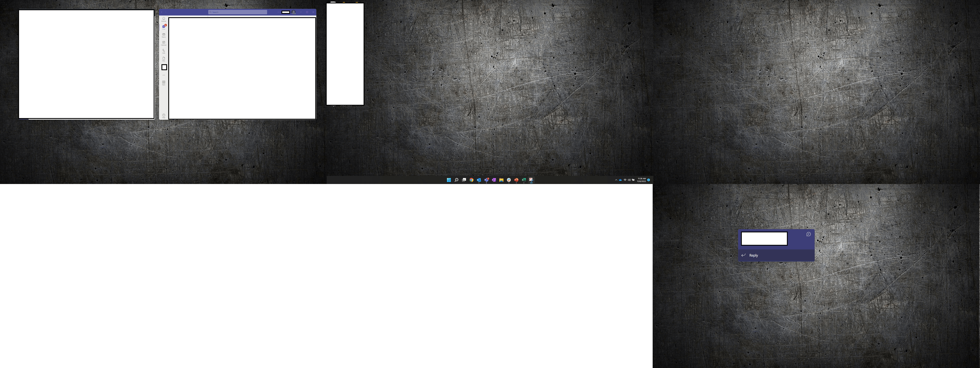
Task: Launch Google Chrome from the taskbar
Action: [471, 180]
